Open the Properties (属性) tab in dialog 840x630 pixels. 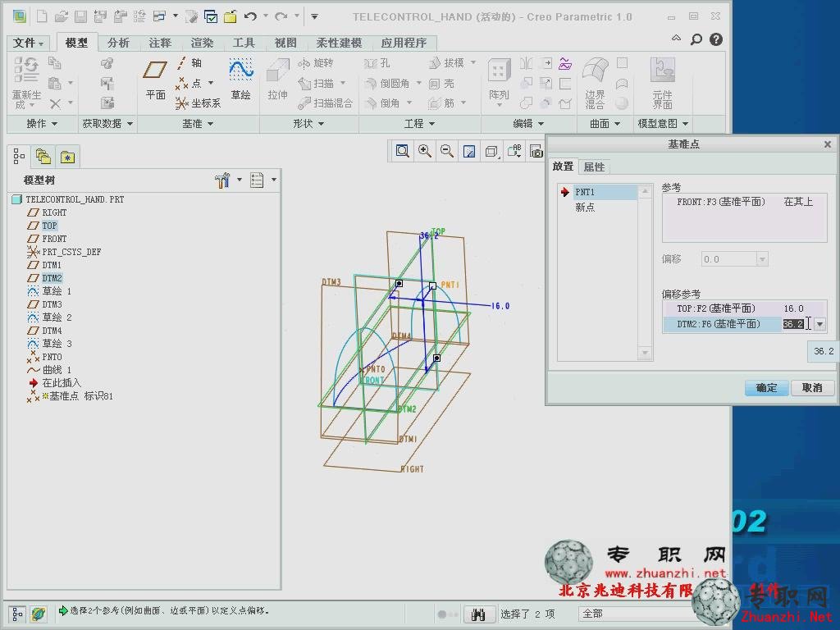pyautogui.click(x=594, y=167)
